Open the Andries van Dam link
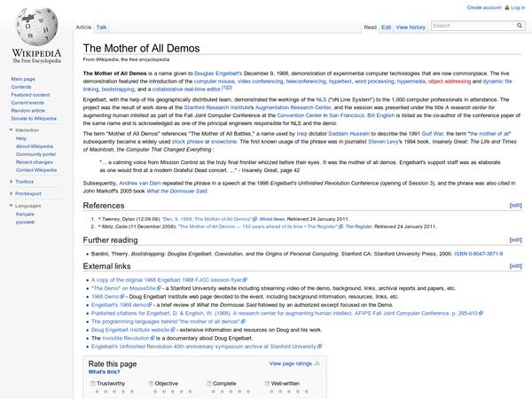The image size is (532, 399). tap(140, 184)
